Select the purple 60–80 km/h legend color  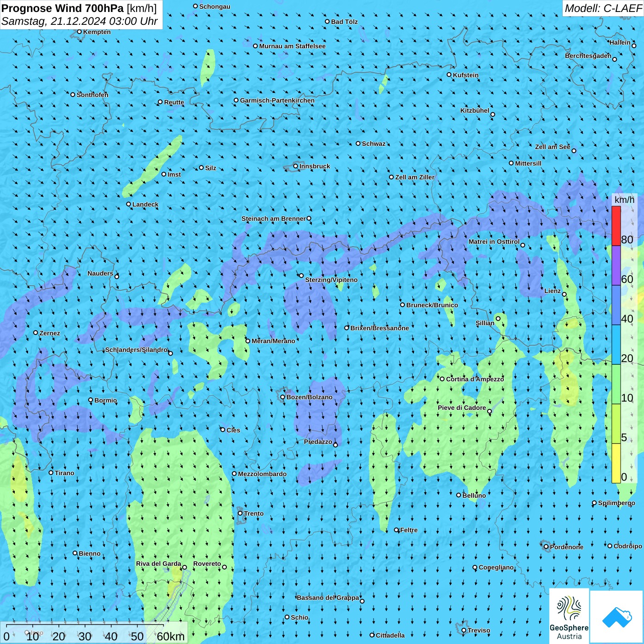[616, 265]
